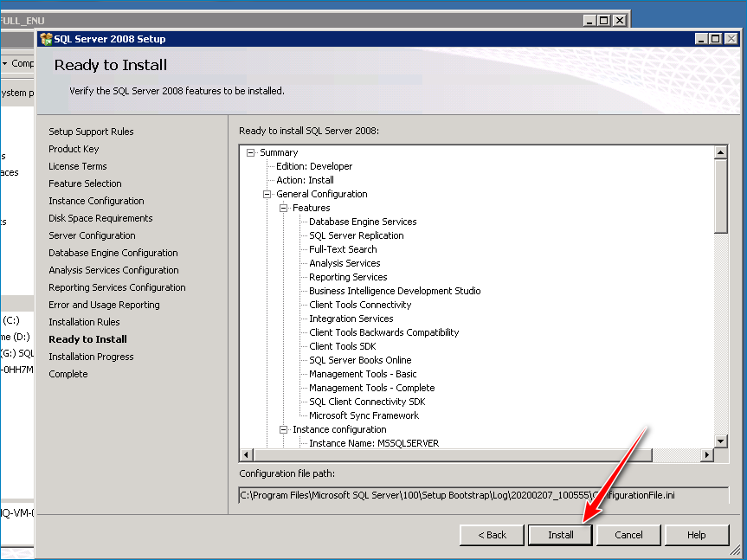Screen dimensions: 747x560
Task: Select Instance Name: MSSQLSERVER item
Action: pos(374,443)
